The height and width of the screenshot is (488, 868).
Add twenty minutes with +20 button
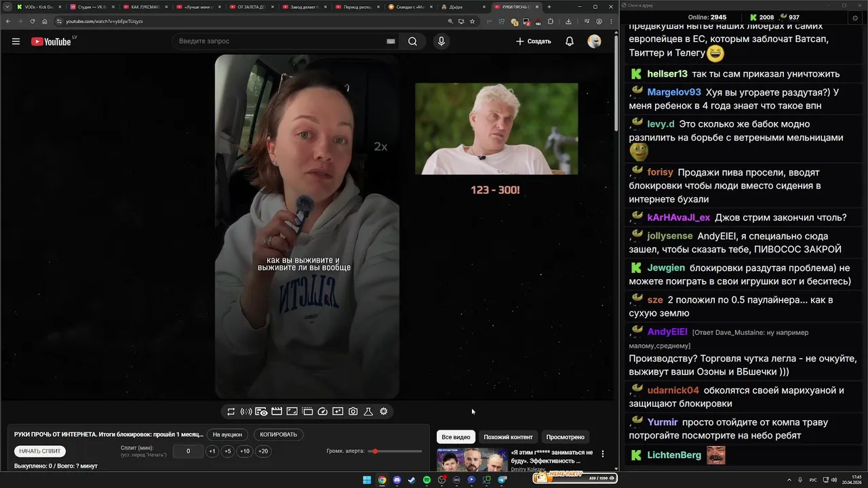pyautogui.click(x=263, y=451)
